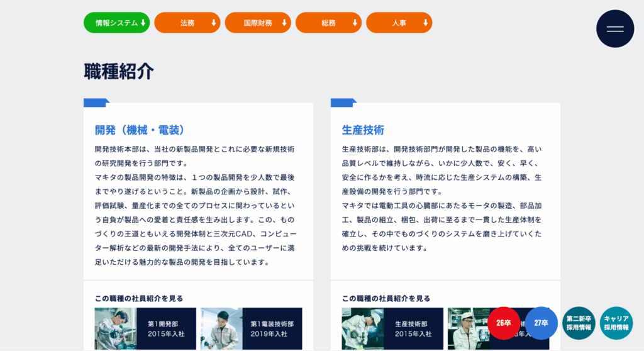644x351 pixels.
Task: Click the down arrow on 国際財務 pill
Action: click(x=284, y=23)
